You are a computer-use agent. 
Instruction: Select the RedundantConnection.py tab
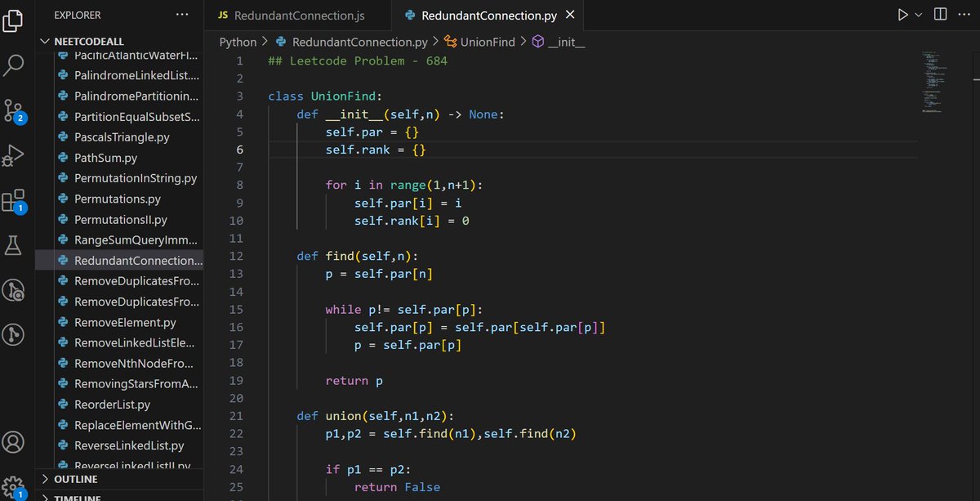(x=488, y=16)
